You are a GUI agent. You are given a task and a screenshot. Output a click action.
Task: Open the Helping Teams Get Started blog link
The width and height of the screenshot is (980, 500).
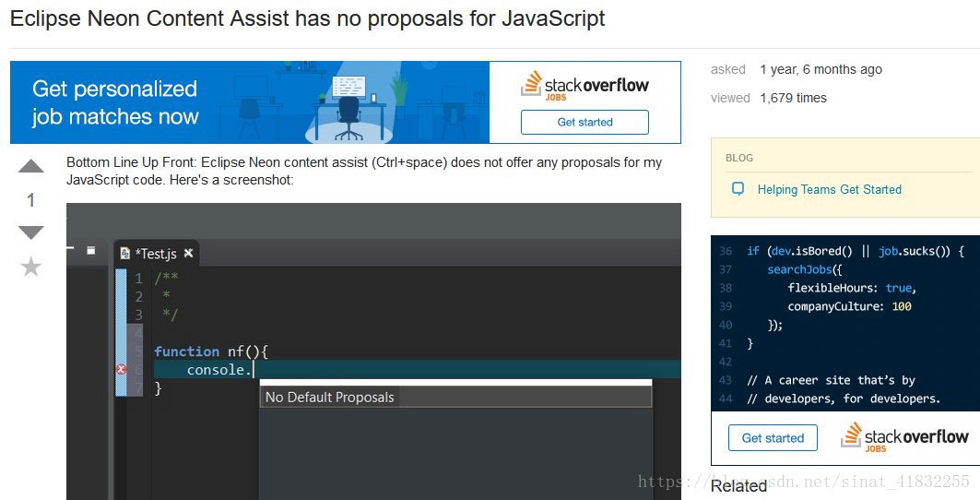coord(830,190)
